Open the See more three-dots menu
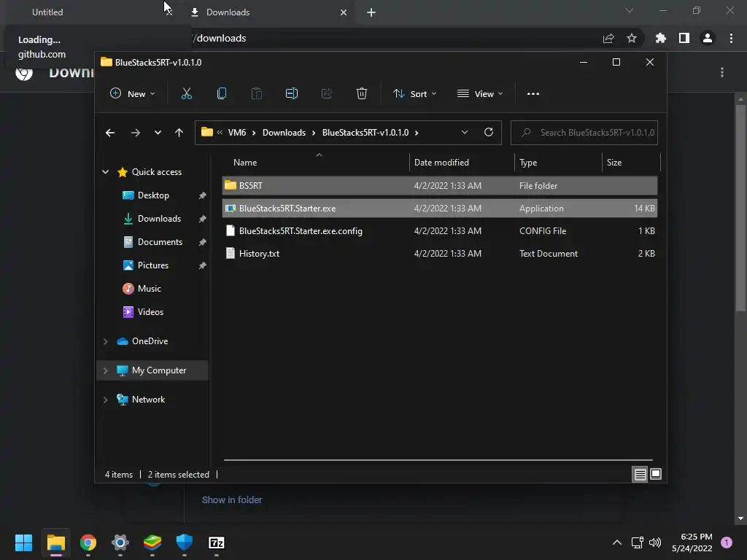Screen dimensions: 747x560 coord(533,94)
